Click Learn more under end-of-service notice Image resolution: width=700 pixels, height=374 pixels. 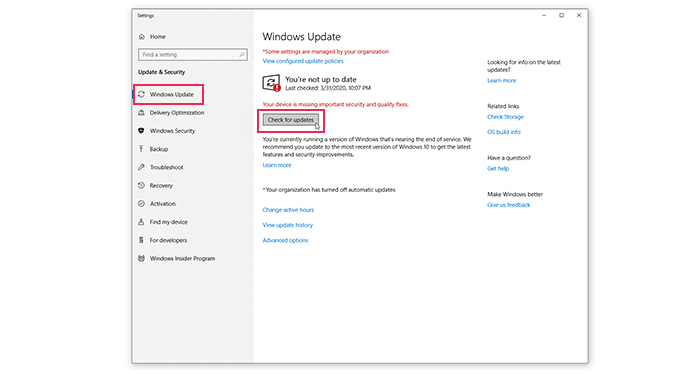277,165
